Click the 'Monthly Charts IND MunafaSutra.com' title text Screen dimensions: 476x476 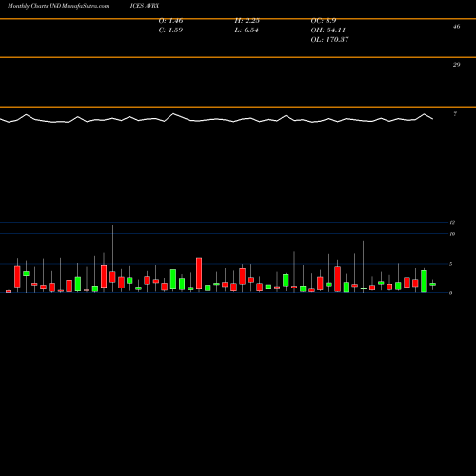[x=58, y=6]
